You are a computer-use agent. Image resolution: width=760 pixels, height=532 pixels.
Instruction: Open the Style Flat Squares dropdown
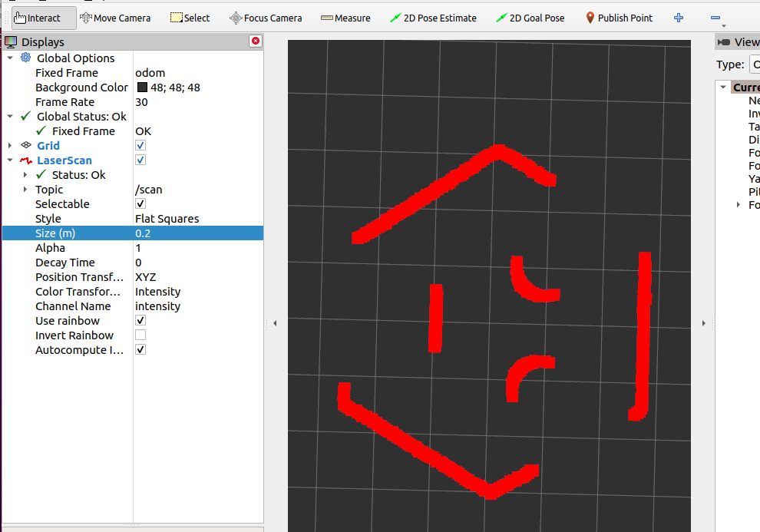(197, 219)
